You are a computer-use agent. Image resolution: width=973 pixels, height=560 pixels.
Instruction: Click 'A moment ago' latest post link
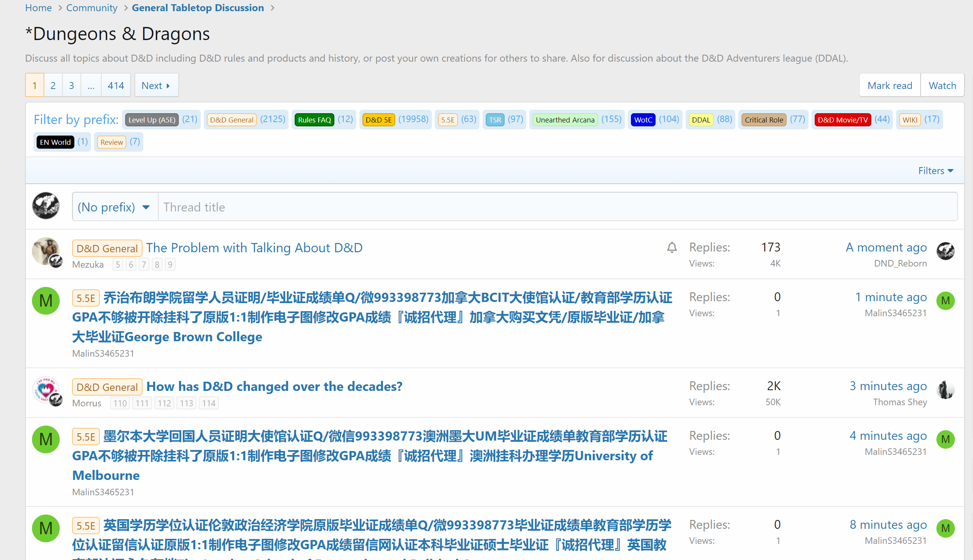886,247
